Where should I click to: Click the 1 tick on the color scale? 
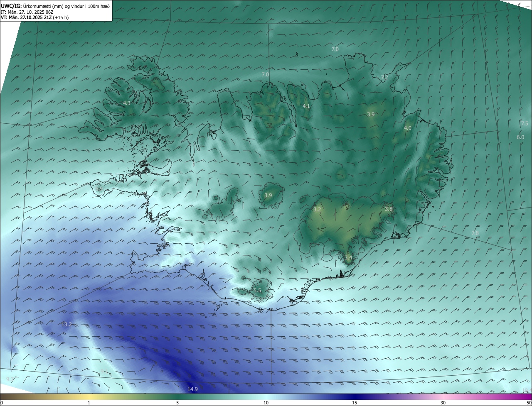(89, 403)
